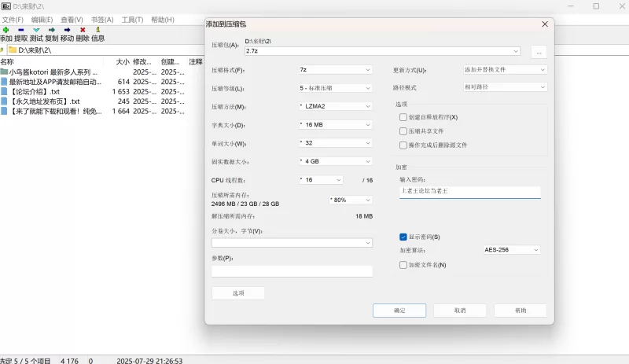
Task: Click the Extract (提取) minus icon
Action: pyautogui.click(x=21, y=30)
